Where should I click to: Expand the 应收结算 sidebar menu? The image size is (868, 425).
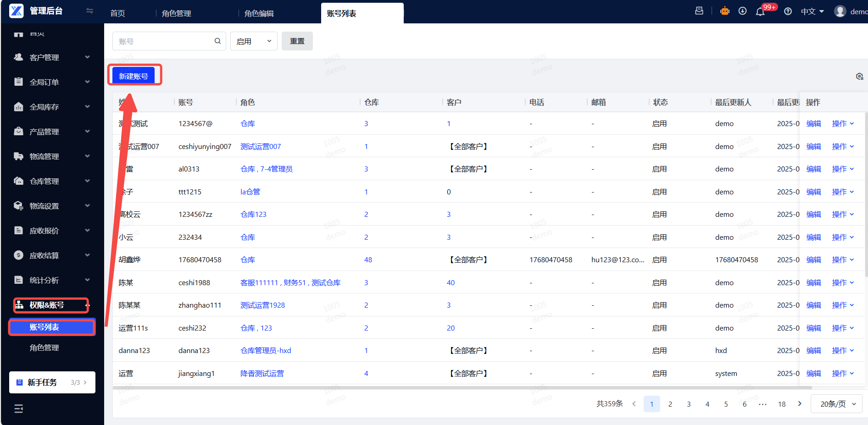(x=52, y=255)
